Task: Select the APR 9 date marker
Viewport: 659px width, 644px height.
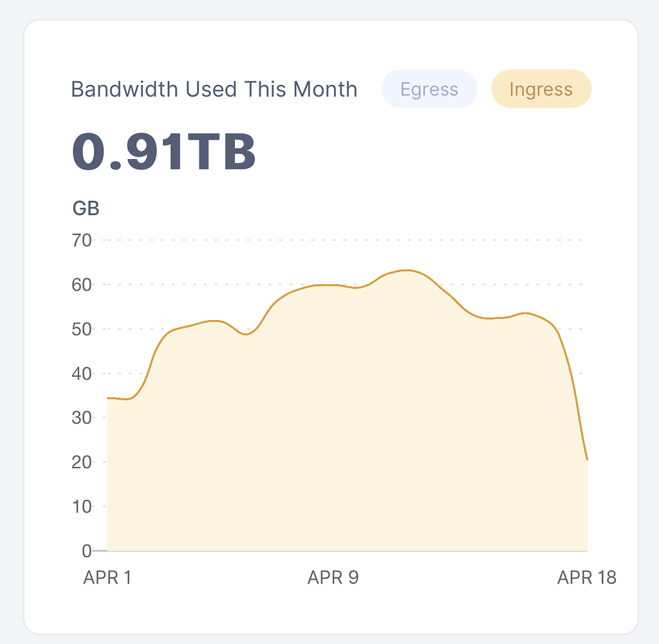Action: click(333, 578)
